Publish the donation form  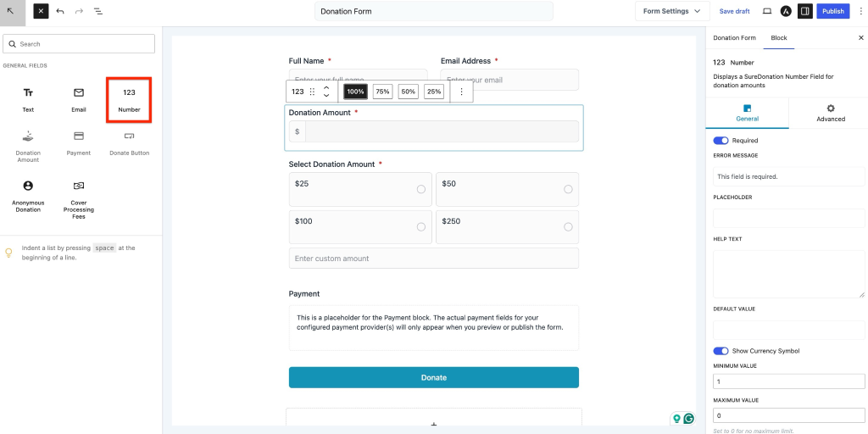pyautogui.click(x=833, y=11)
